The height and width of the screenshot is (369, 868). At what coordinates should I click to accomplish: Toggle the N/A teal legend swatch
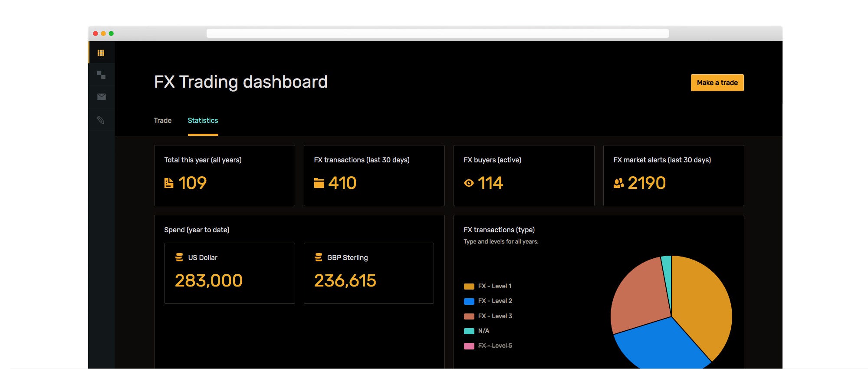pyautogui.click(x=469, y=331)
